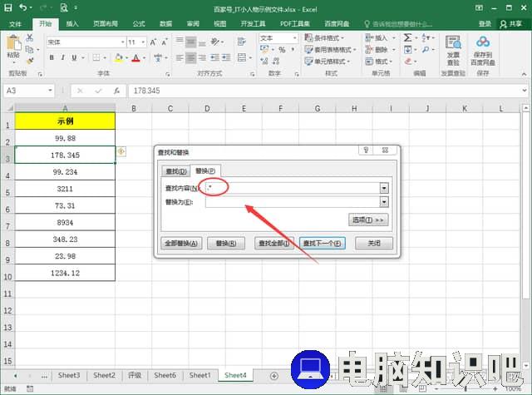Click the dialog's Close text button

point(374,244)
